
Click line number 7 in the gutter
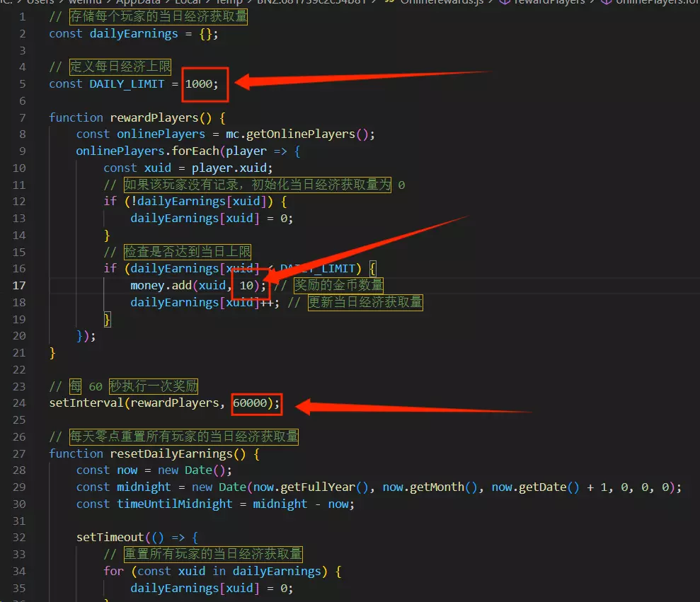(23, 118)
